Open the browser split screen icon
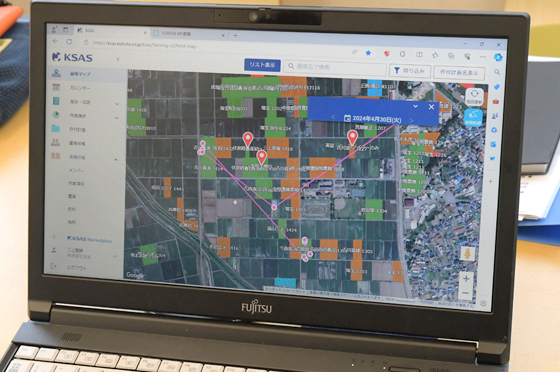 (419, 54)
